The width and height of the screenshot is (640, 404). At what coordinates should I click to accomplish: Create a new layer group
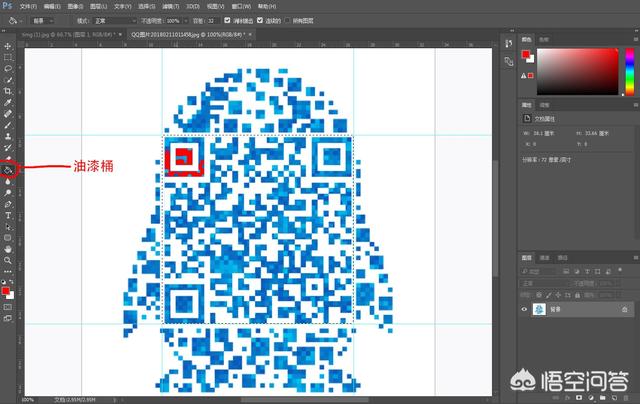(603, 397)
